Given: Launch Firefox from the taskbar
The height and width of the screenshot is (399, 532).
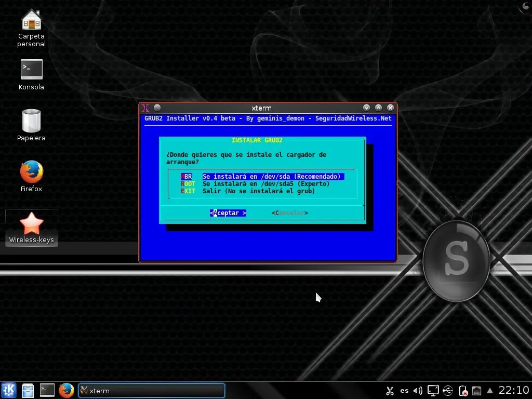Looking at the screenshot, I should [x=66, y=390].
